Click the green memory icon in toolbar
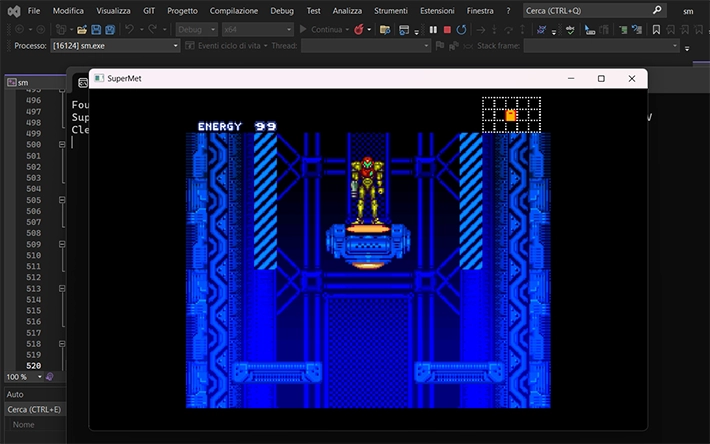The image size is (710, 444). (x=624, y=30)
